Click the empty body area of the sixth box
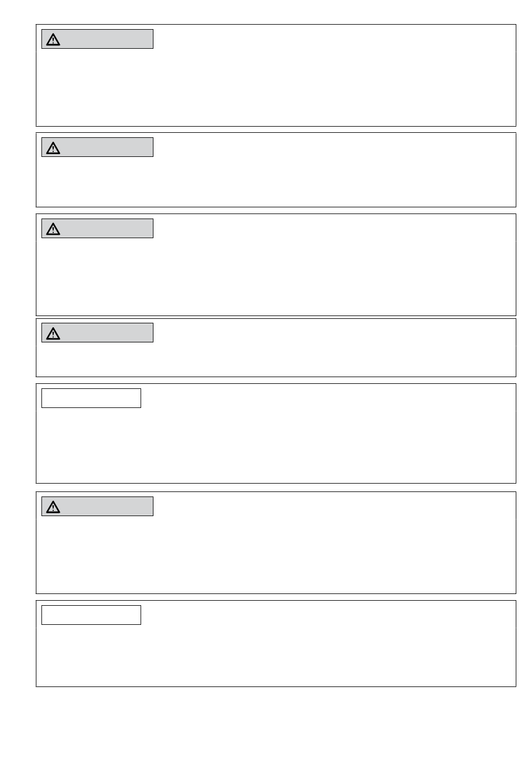Viewport: 532px width, 775px height. [x=276, y=554]
